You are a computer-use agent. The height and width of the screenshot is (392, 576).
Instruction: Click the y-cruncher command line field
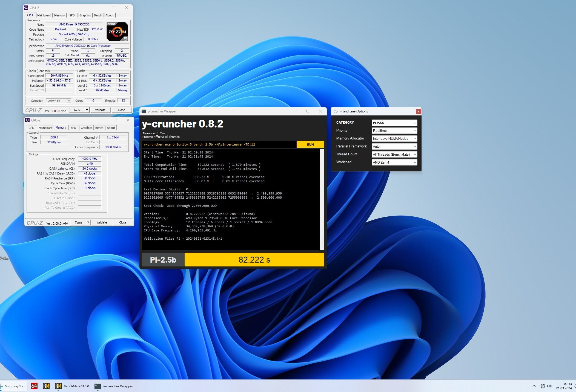[x=219, y=144]
